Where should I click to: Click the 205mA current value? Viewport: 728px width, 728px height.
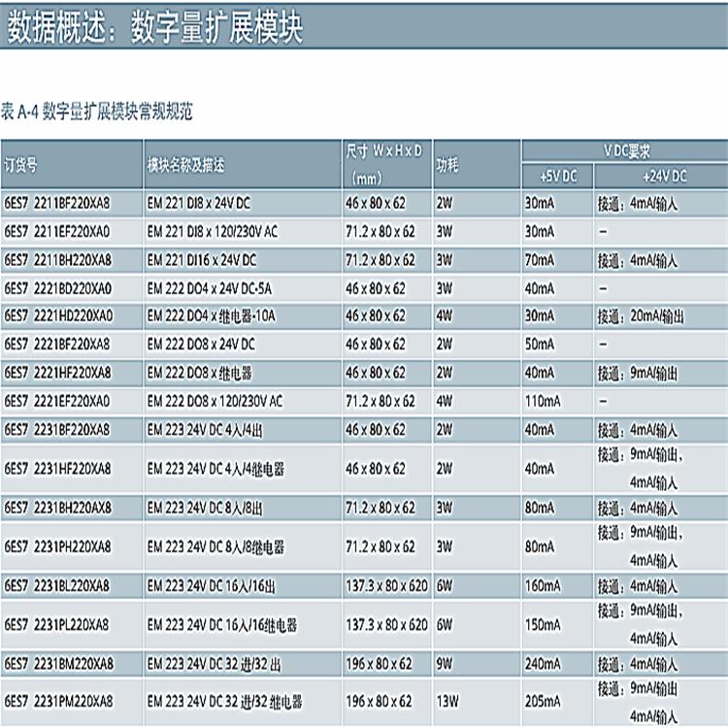(x=543, y=701)
